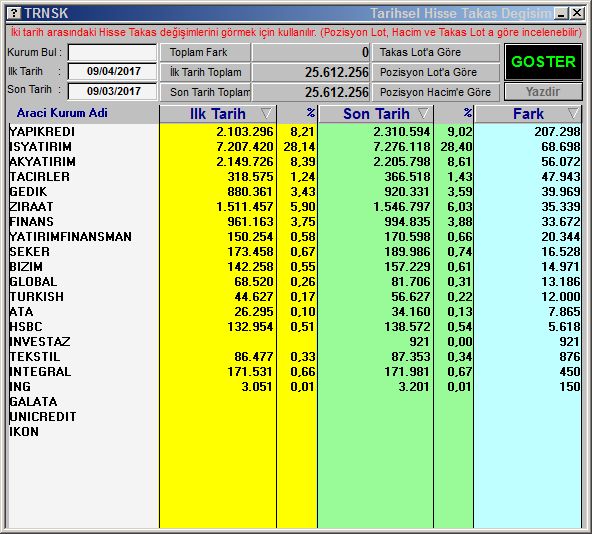Sort by Fark column triangle
The width and height of the screenshot is (592, 534).
pos(573,113)
